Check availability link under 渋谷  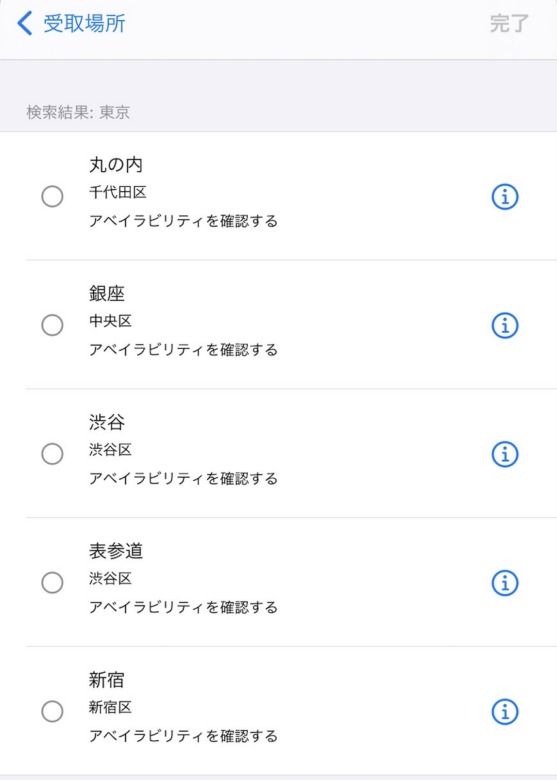click(183, 479)
